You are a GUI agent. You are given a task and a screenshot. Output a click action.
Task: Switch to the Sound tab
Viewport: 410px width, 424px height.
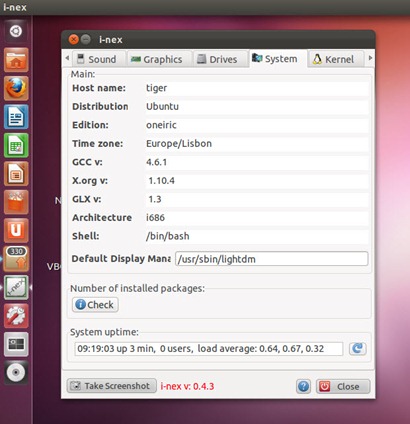click(99, 59)
